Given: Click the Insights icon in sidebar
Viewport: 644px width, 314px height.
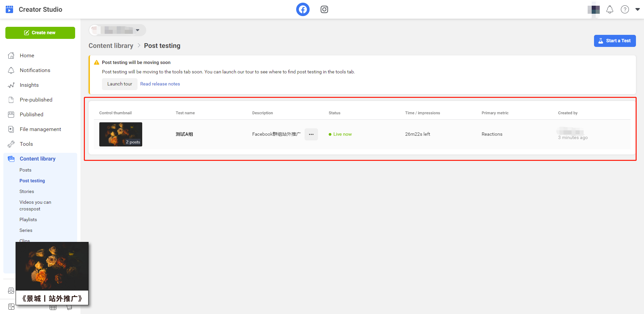Looking at the screenshot, I should tap(11, 85).
